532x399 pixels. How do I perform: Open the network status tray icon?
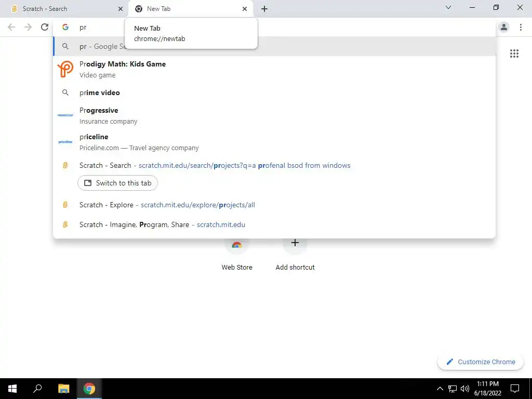[453, 389]
